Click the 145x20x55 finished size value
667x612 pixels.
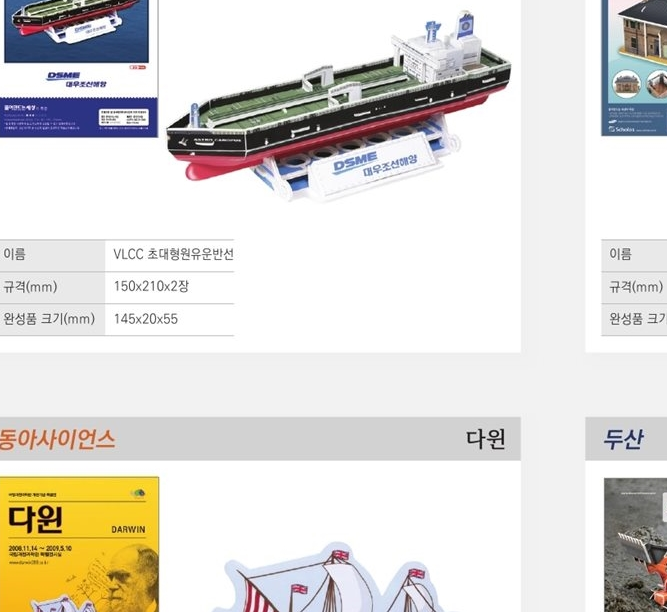point(145,319)
